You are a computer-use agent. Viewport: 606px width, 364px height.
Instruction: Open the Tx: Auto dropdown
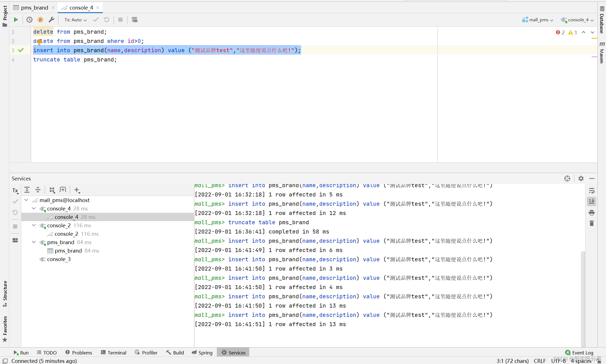point(74,20)
